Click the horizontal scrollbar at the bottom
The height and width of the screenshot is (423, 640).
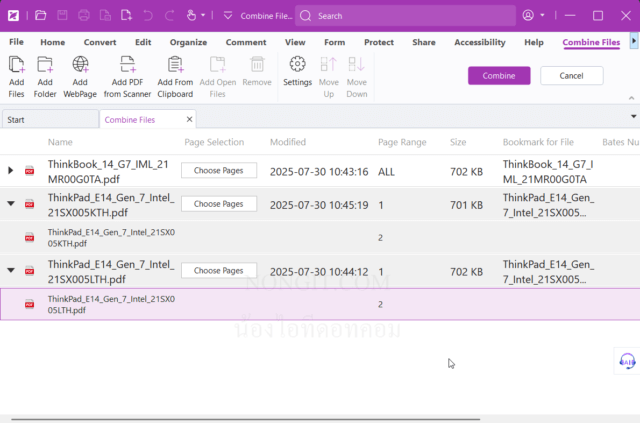coord(245,419)
